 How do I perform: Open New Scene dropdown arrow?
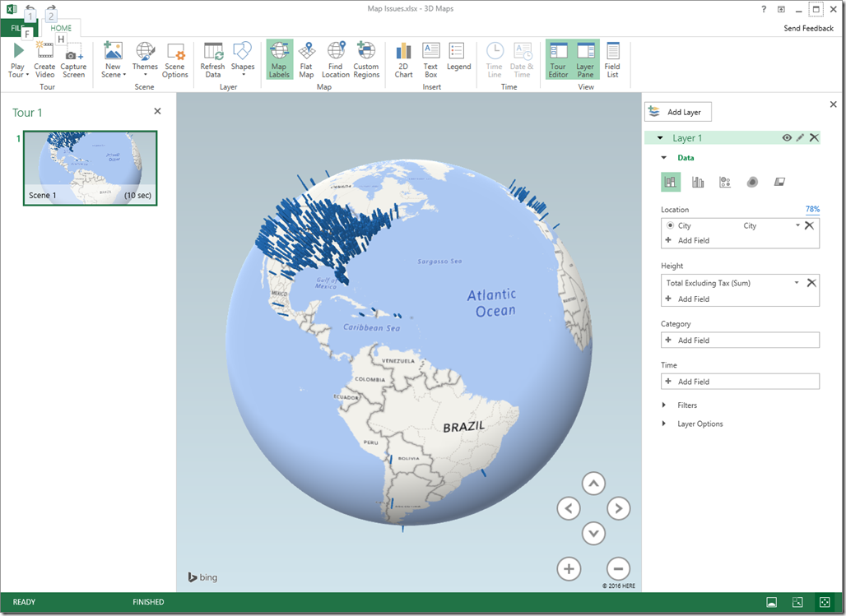124,75
